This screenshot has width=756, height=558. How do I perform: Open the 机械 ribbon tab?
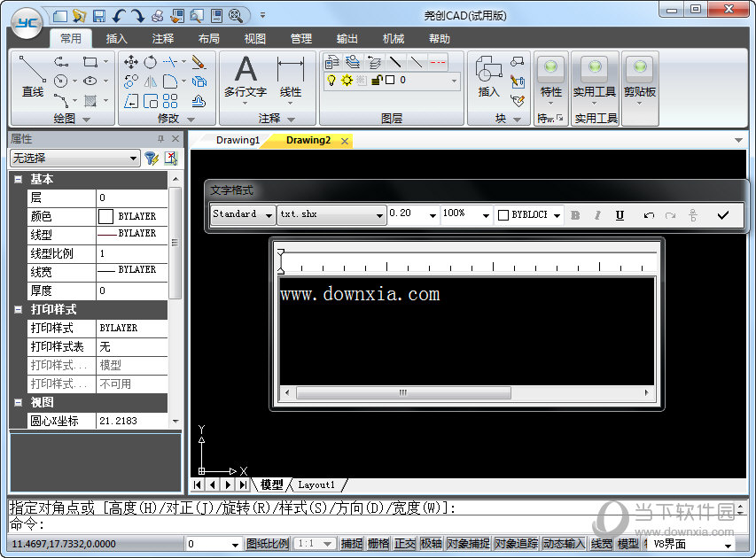393,39
